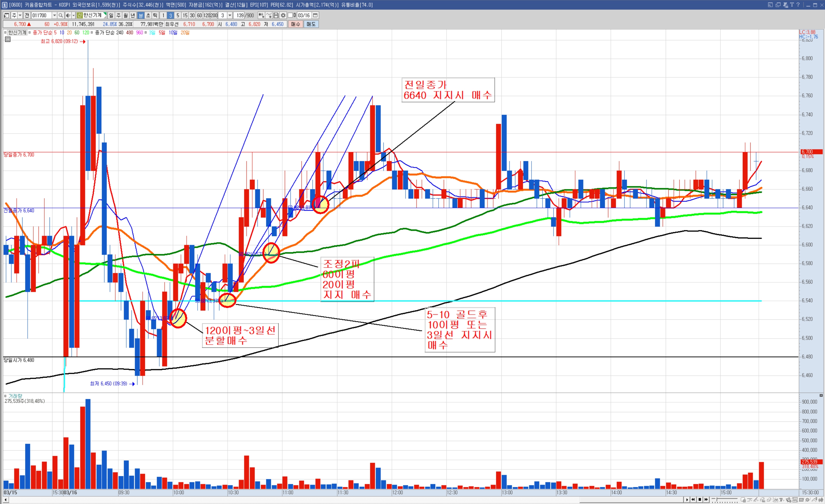Click the fast-forward playback button
The width and height of the screenshot is (825, 504).
706,499
